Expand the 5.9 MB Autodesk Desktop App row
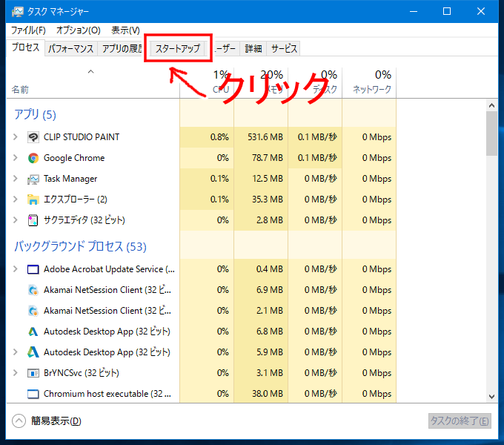 15,352
